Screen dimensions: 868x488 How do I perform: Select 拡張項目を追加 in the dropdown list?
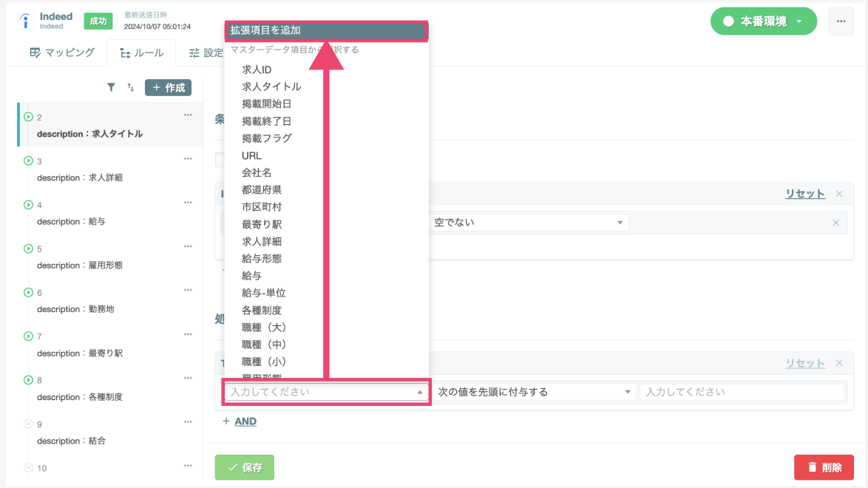[326, 30]
